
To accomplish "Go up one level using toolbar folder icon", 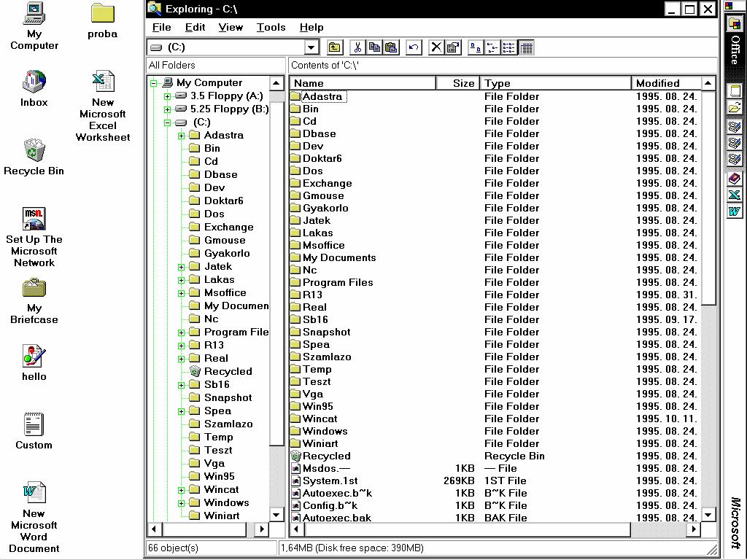I will (x=335, y=47).
